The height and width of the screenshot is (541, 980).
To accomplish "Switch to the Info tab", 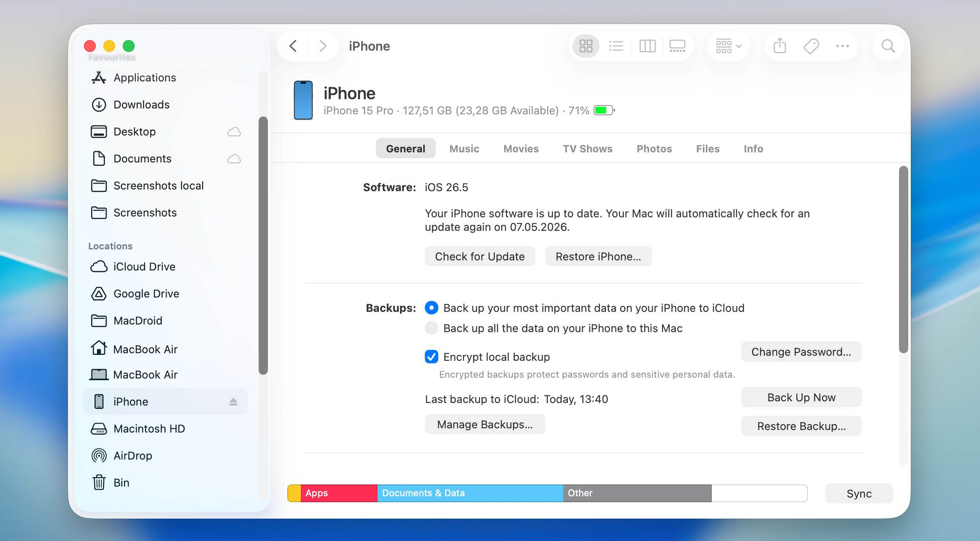I will click(x=753, y=149).
